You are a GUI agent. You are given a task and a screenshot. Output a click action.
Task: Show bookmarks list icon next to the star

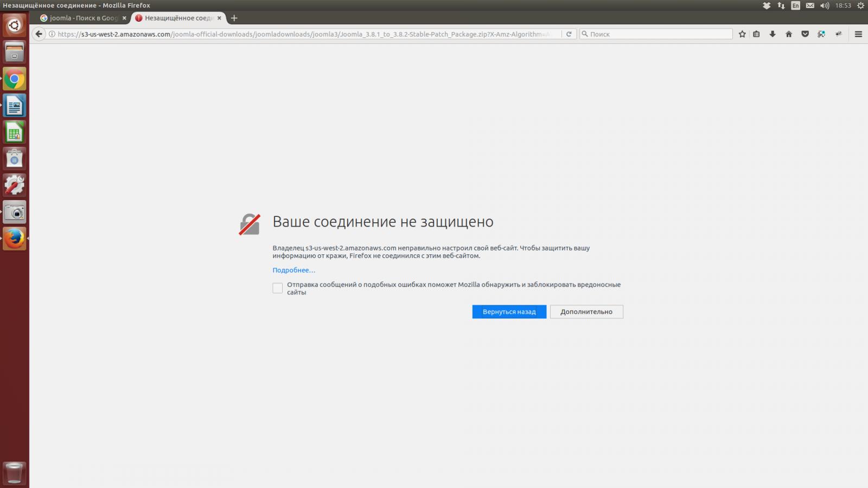tap(756, 34)
